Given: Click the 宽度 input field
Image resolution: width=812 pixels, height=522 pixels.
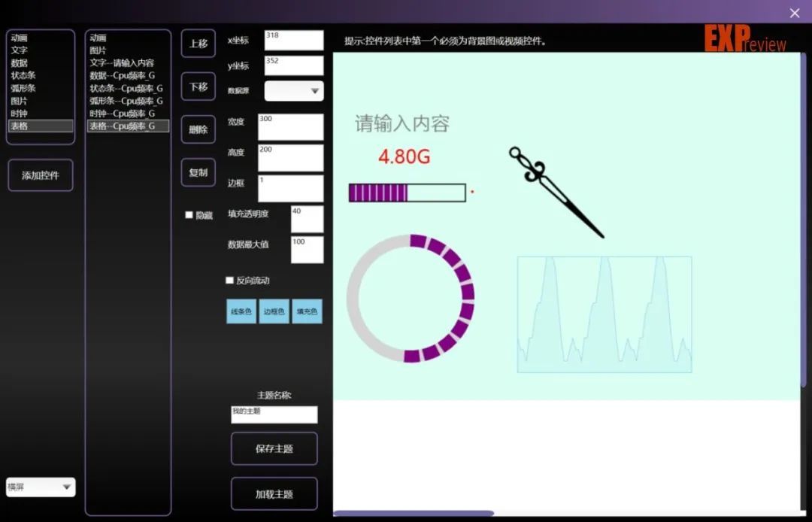Looking at the screenshot, I should [291, 127].
